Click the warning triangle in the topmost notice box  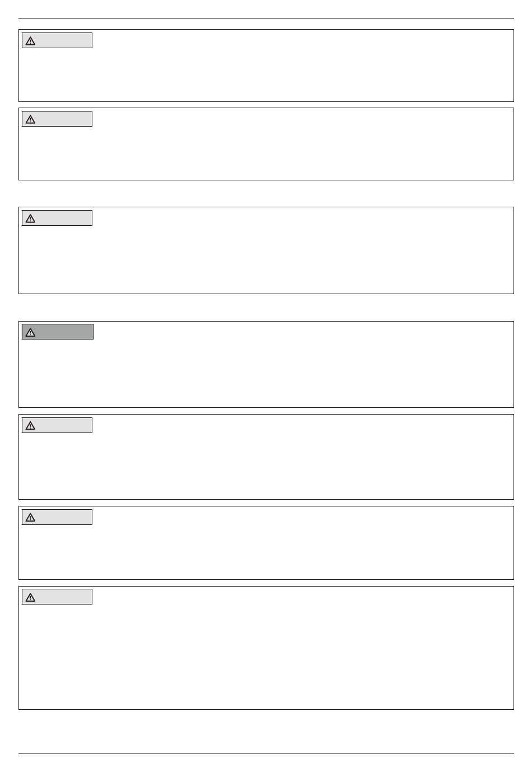30,41
